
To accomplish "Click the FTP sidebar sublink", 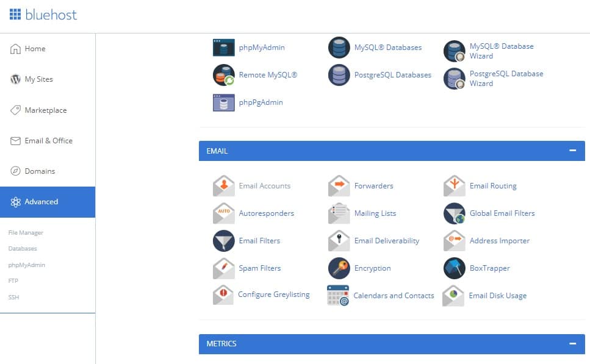I will pos(13,281).
